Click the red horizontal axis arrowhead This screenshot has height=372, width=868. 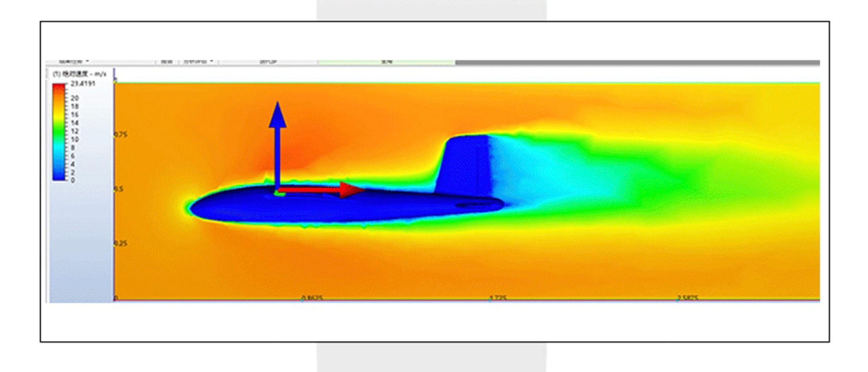(351, 190)
